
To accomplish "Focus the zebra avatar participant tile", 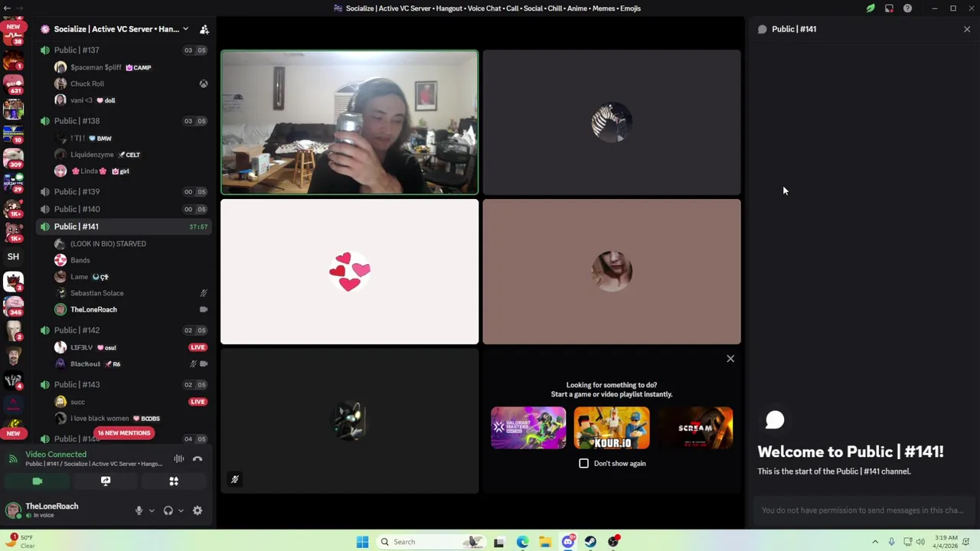I will [612, 122].
